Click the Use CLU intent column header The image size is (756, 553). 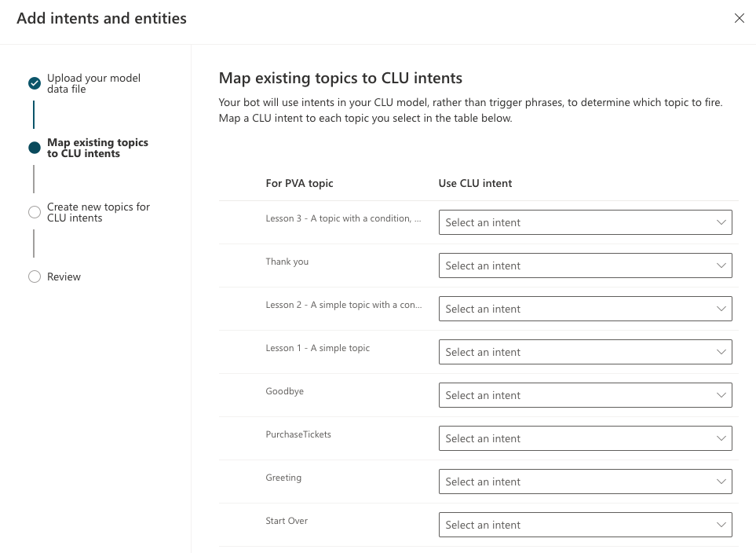click(475, 183)
